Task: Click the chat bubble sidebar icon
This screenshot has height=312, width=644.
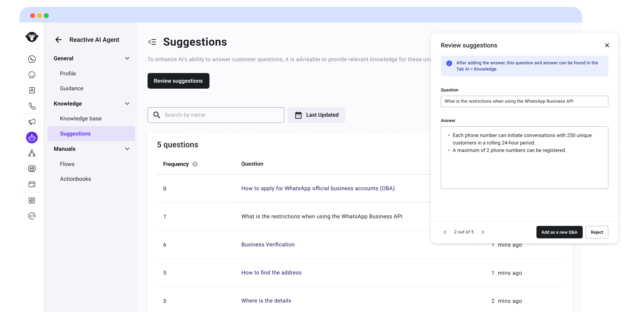Action: pos(32,75)
